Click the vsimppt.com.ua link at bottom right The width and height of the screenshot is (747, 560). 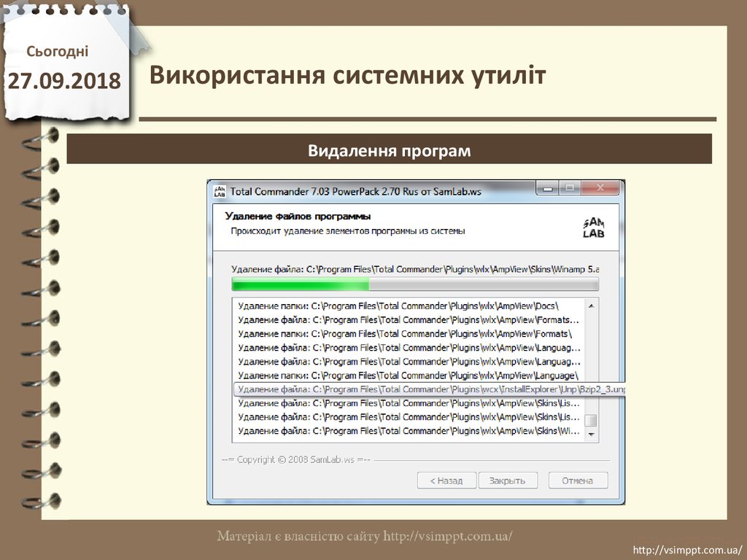[687, 549]
